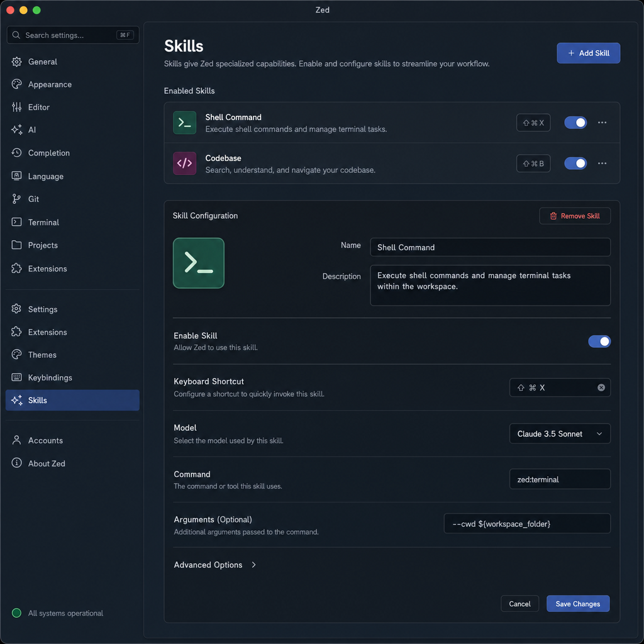This screenshot has width=644, height=644.
Task: Open Keybindings keyboard icon
Action: click(16, 377)
